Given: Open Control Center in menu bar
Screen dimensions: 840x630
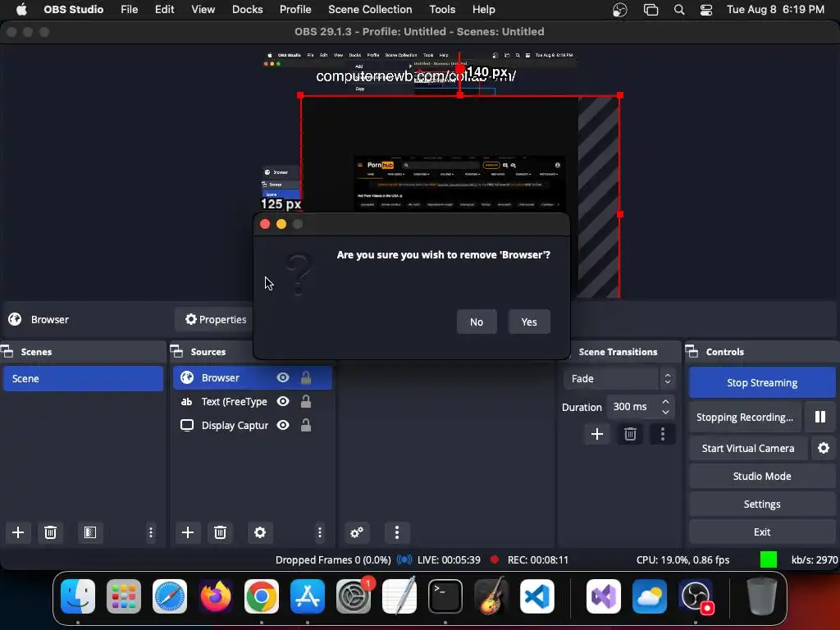Looking at the screenshot, I should click(706, 10).
